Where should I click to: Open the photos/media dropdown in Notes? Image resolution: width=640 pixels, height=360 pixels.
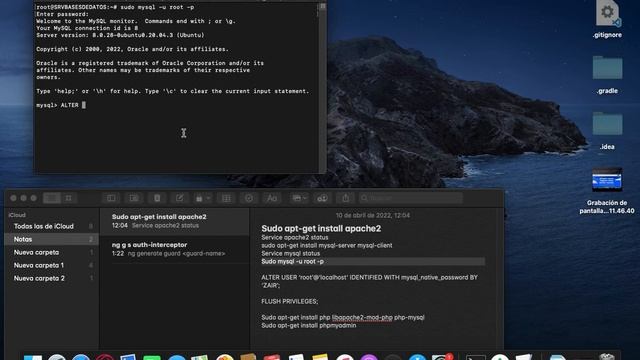(299, 198)
